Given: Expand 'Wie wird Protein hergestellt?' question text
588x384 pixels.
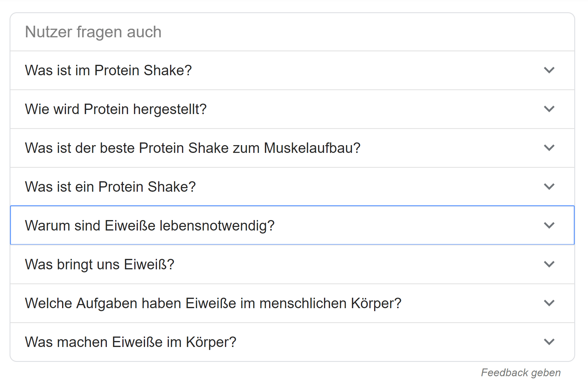Looking at the screenshot, I should [116, 109].
